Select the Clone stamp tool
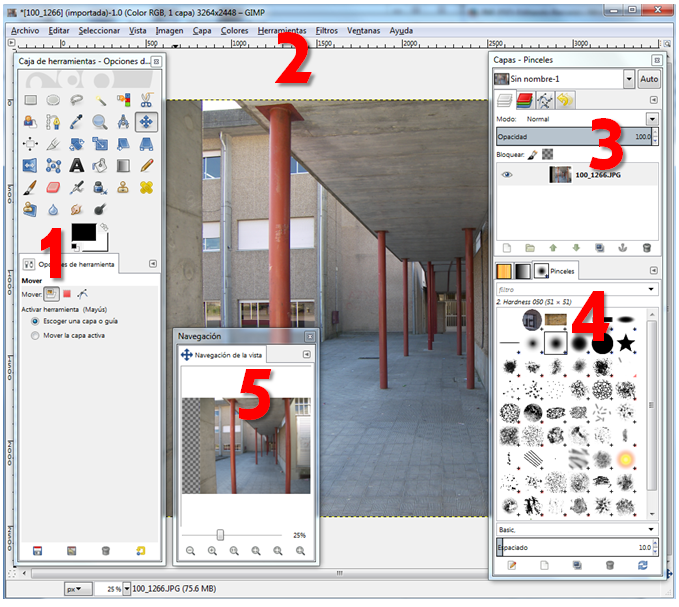Screen dimensions: 679x607 coord(123,187)
